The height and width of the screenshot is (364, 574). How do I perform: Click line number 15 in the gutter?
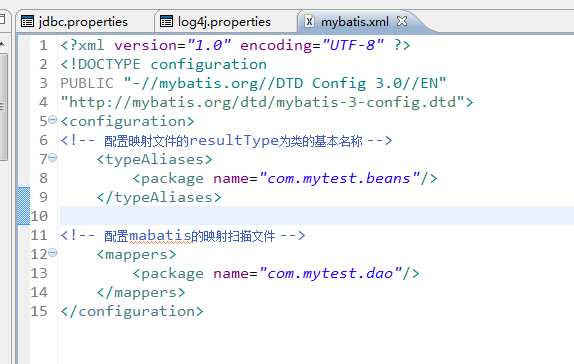pyautogui.click(x=39, y=311)
